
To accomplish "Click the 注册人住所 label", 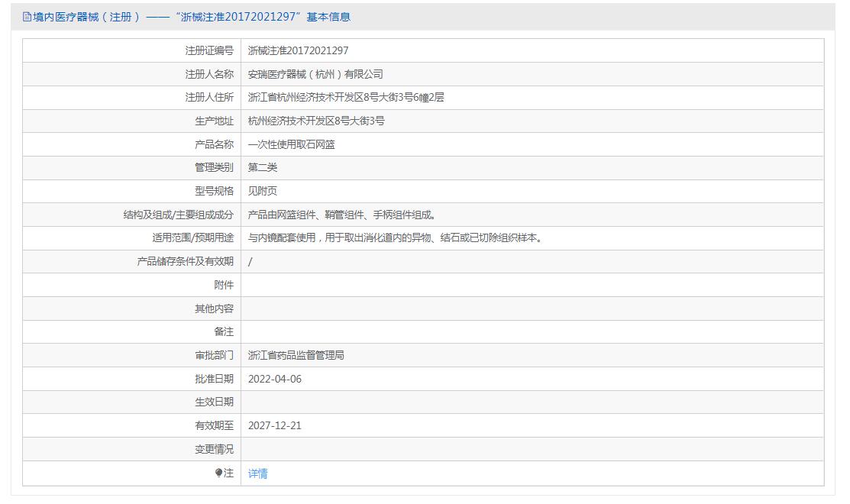I will (x=209, y=98).
